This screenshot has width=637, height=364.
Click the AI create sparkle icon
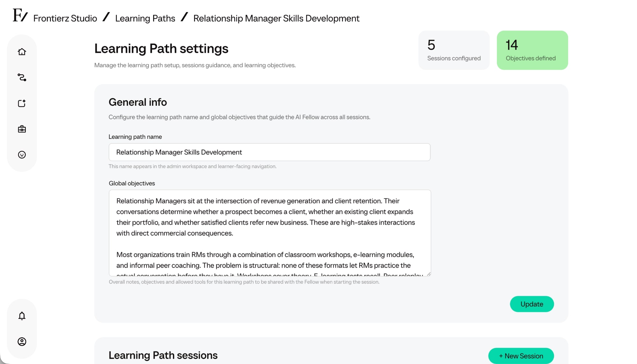pyautogui.click(x=22, y=103)
